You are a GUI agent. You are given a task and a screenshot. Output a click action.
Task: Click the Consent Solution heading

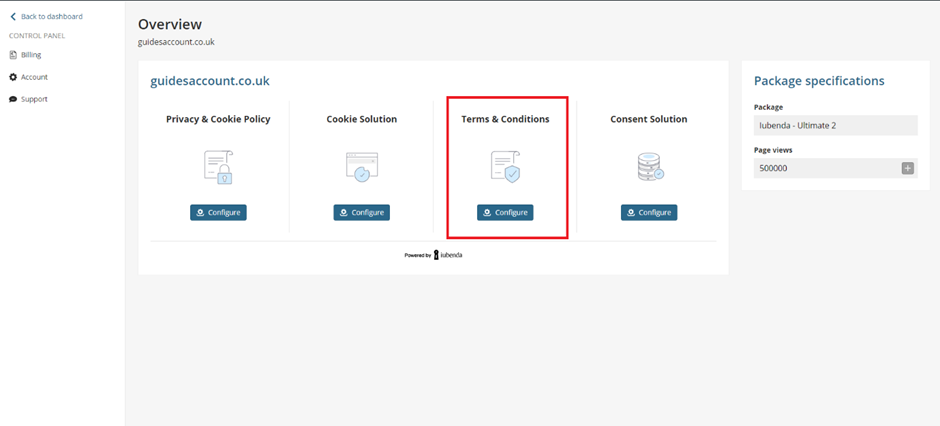[649, 119]
